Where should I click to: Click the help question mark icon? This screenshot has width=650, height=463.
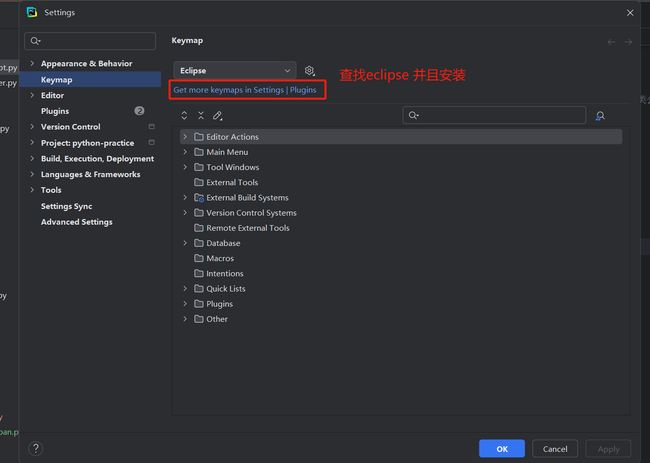click(36, 448)
